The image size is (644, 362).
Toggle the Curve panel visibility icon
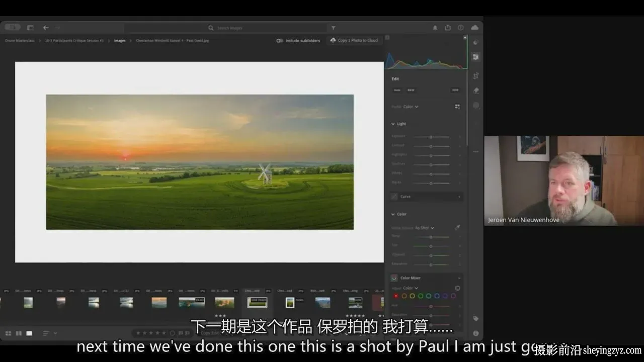coord(394,197)
